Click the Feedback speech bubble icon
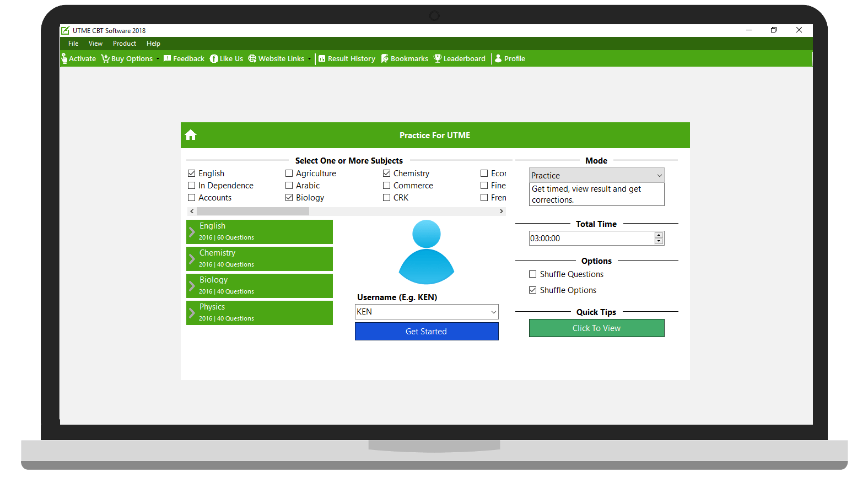Viewport: 868px width, 488px height. [168, 58]
